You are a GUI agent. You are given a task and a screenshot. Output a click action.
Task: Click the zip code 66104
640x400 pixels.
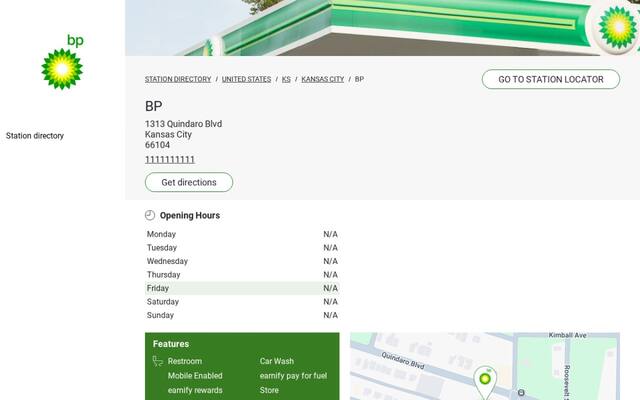[158, 145]
